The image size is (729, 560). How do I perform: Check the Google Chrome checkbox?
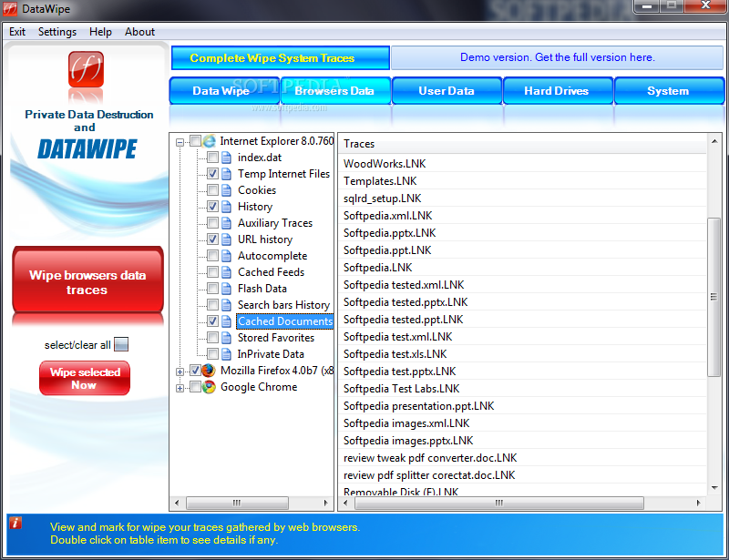point(195,387)
